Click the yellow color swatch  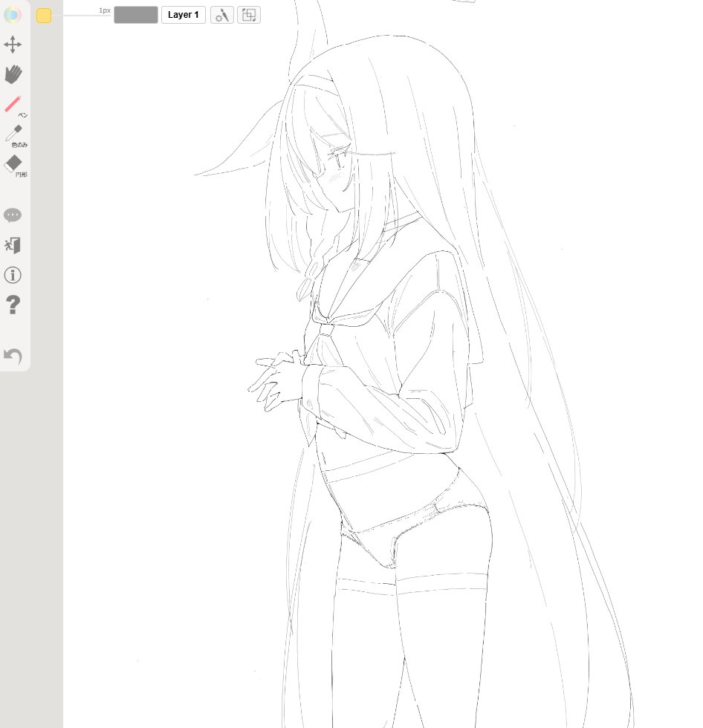pos(44,16)
